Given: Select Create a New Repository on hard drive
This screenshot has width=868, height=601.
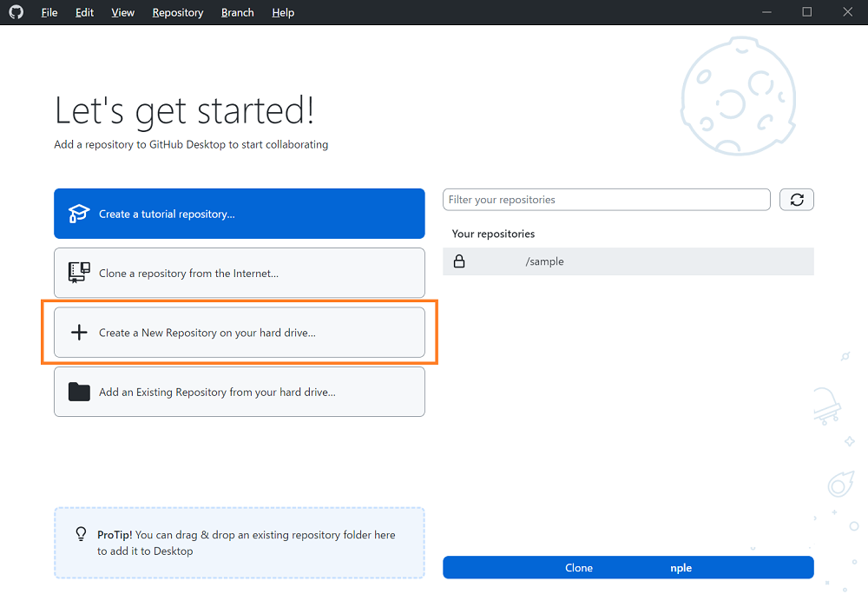Looking at the screenshot, I should (240, 333).
